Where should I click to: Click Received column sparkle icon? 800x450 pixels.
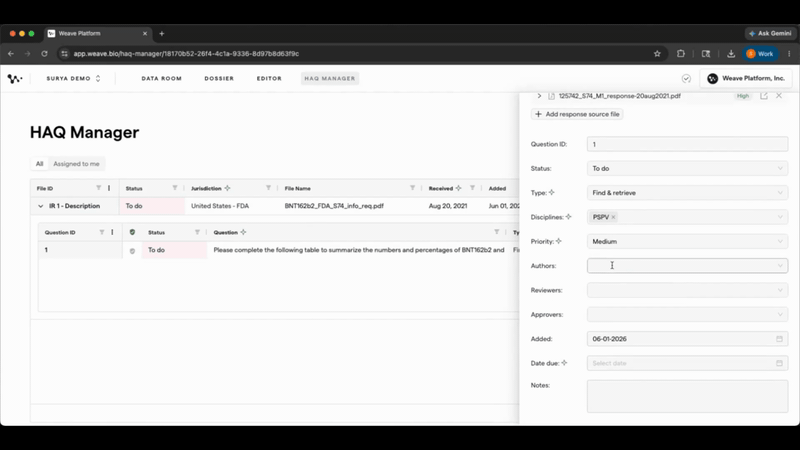click(458, 188)
